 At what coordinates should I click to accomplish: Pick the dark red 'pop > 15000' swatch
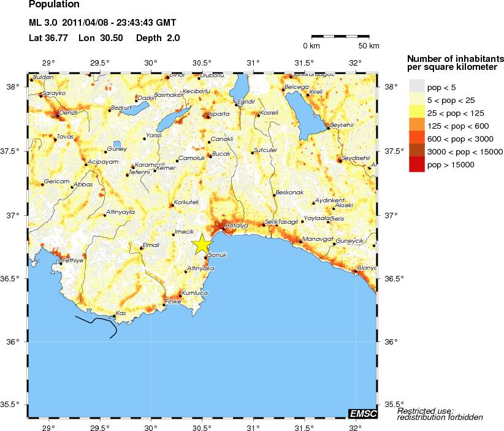pos(416,165)
